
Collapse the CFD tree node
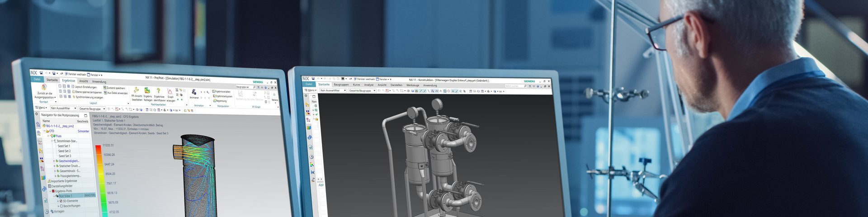point(44,131)
